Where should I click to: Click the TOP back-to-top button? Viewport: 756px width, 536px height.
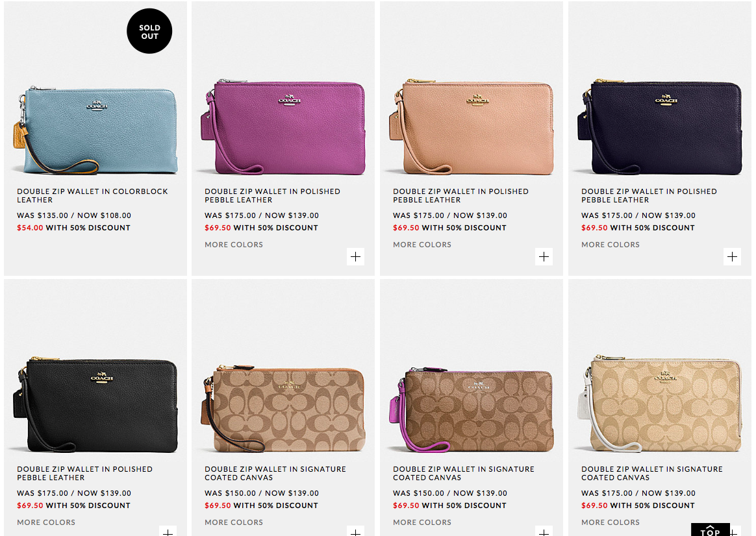710,530
